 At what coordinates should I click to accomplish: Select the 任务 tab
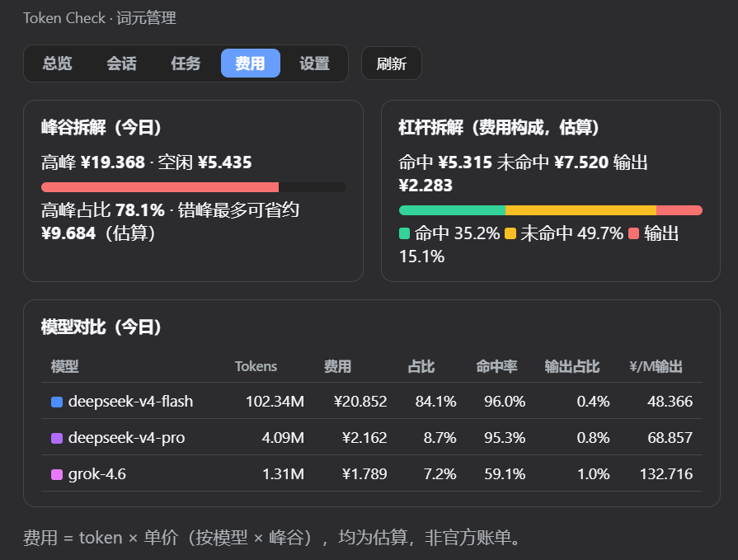[186, 63]
